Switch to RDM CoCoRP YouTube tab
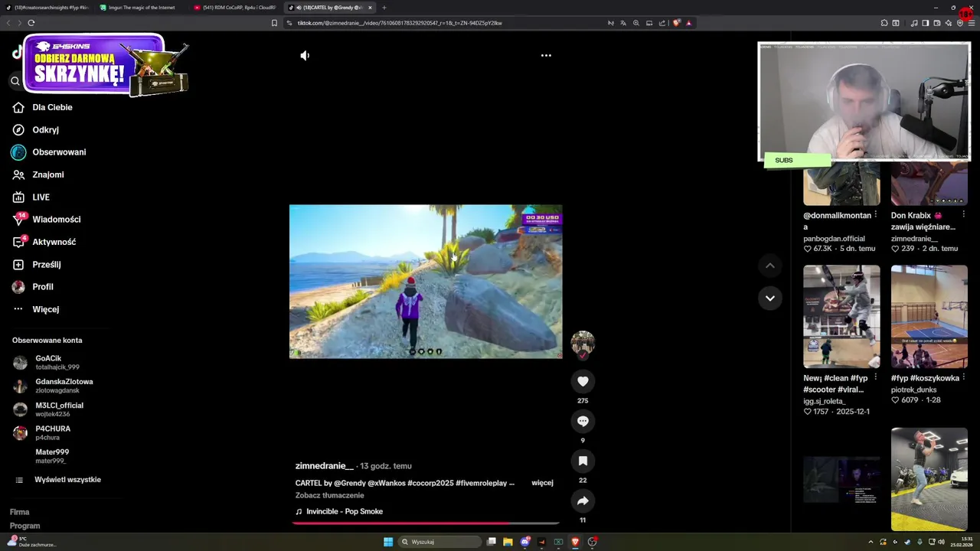This screenshot has width=980, height=551. (x=235, y=8)
